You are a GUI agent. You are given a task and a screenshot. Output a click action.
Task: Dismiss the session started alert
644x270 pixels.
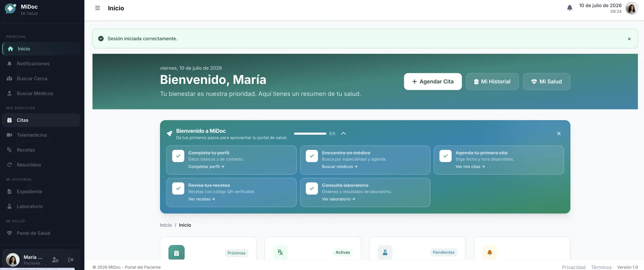629,39
